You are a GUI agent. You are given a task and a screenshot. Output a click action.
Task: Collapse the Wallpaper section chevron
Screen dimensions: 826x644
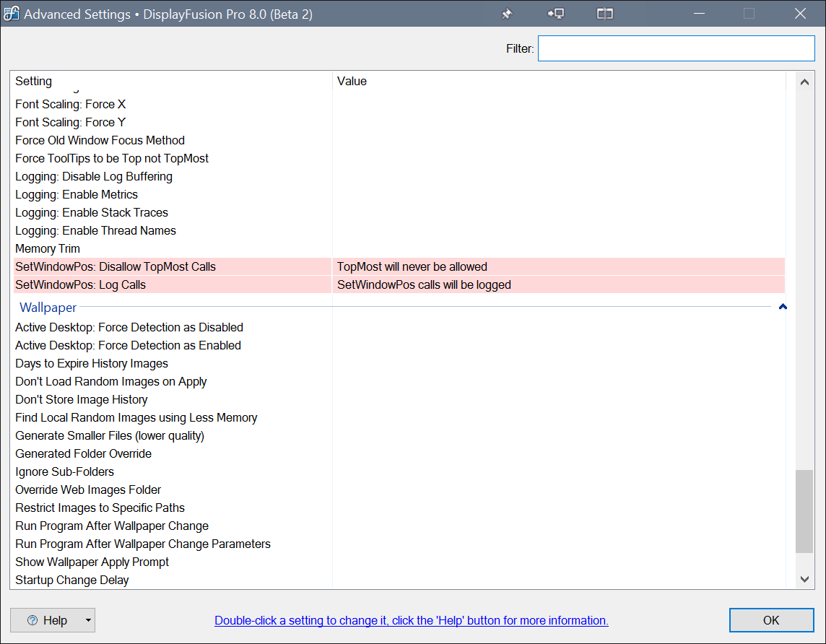(x=783, y=308)
